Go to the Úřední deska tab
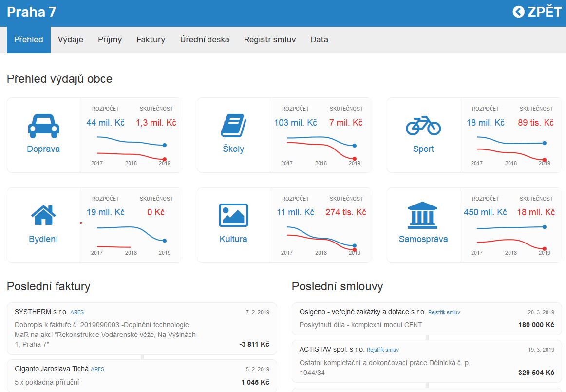 (205, 40)
